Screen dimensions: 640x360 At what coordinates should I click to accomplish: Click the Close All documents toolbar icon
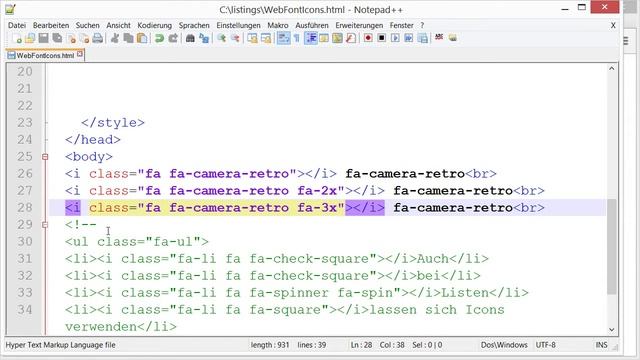coord(84,38)
